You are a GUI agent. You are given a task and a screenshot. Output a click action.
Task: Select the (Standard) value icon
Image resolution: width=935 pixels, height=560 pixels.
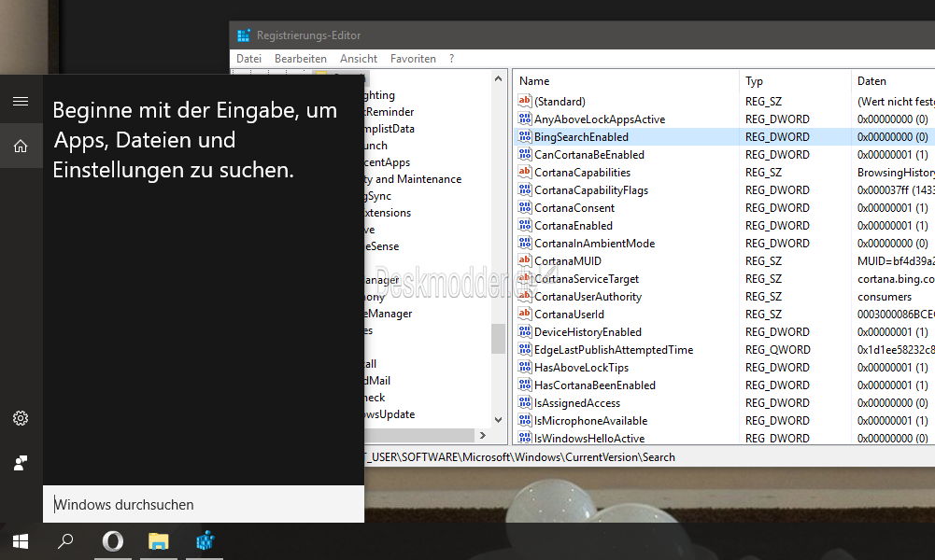pyautogui.click(x=525, y=102)
